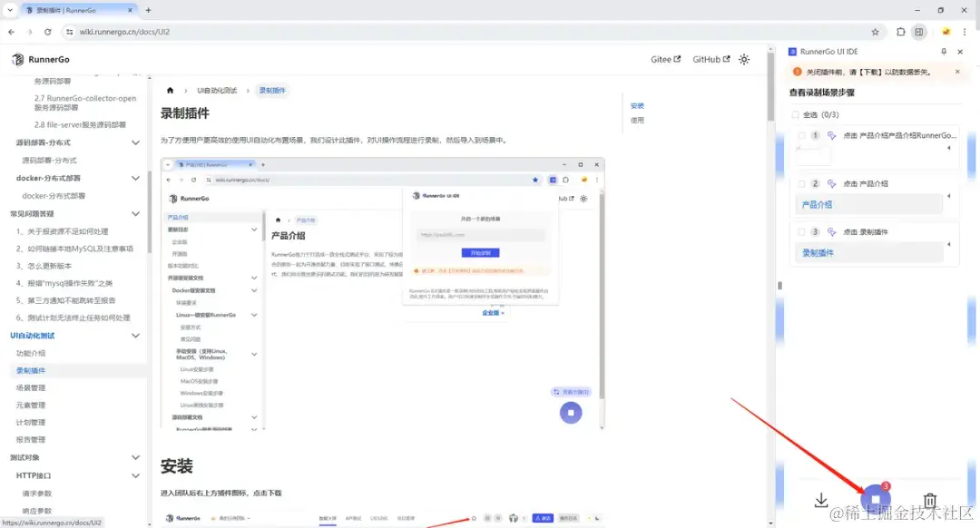Click the step 3 click-action icon
This screenshot has height=528, width=980.
click(x=832, y=232)
